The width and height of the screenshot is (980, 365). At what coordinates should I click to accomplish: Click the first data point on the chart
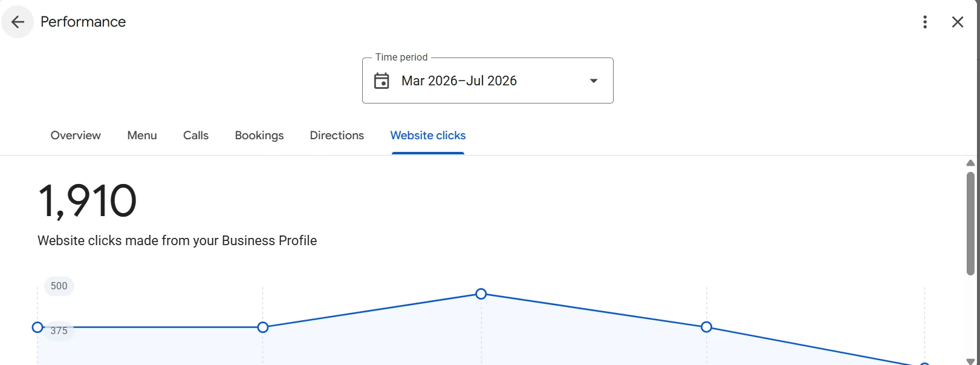(x=37, y=327)
